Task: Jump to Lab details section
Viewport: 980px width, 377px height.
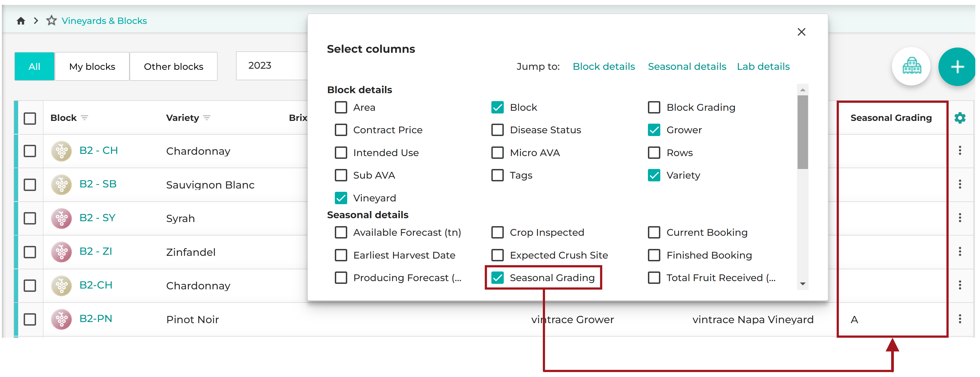Action: (763, 66)
